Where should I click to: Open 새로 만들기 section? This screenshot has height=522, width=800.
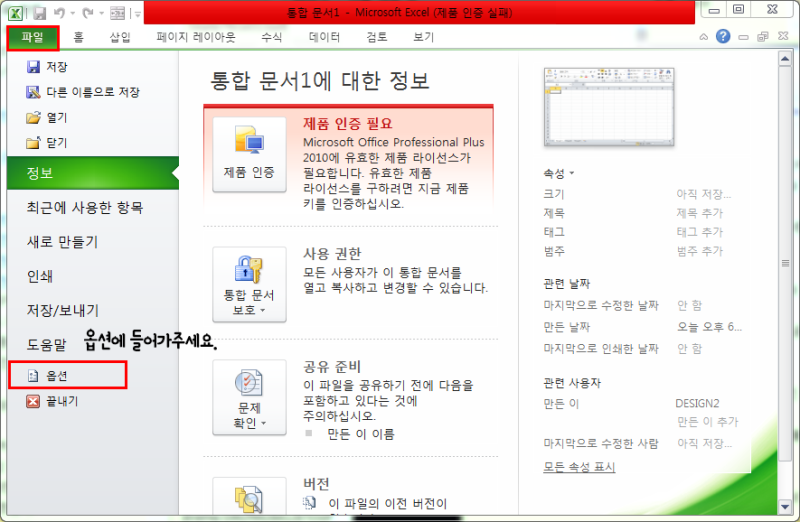[x=62, y=242]
